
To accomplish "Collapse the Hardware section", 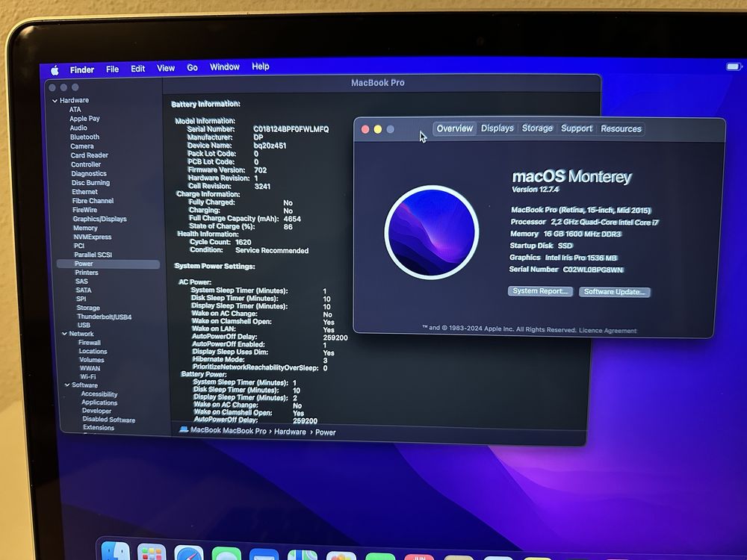I will point(55,101).
